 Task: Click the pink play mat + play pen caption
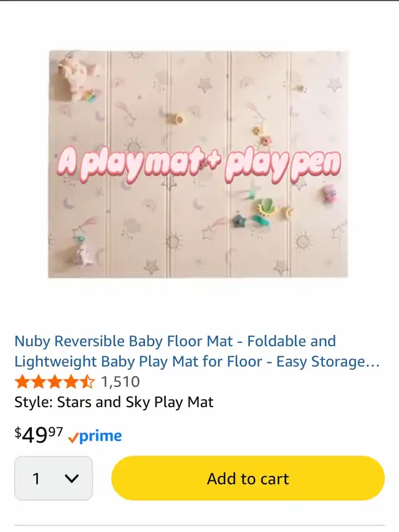point(199,165)
